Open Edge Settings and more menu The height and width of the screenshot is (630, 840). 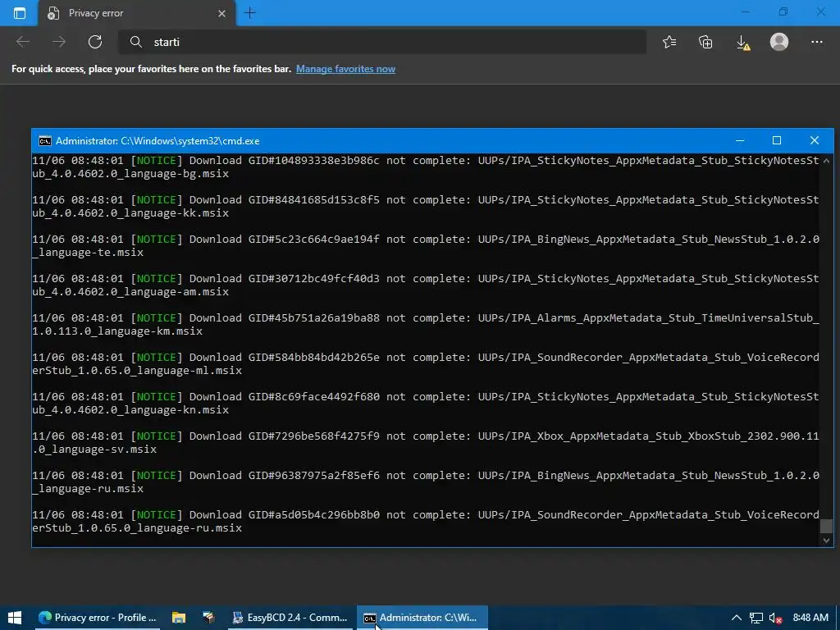pyautogui.click(x=816, y=42)
